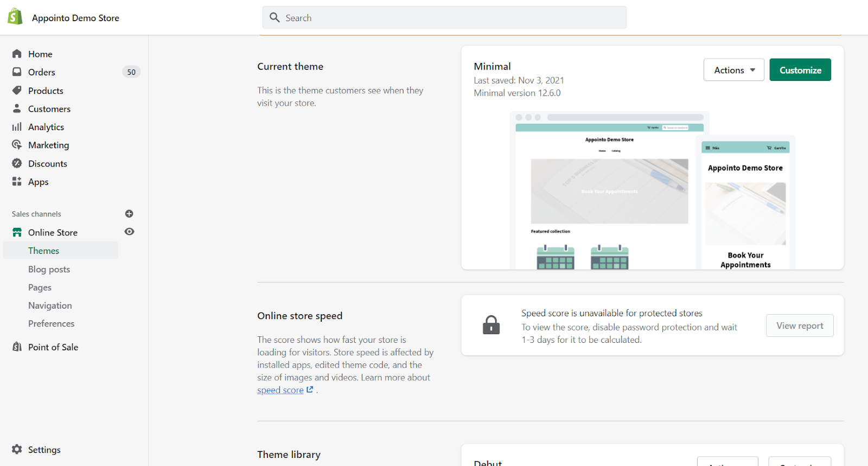Open Marketing in the sidebar
Image resolution: width=868 pixels, height=466 pixels.
tap(48, 145)
